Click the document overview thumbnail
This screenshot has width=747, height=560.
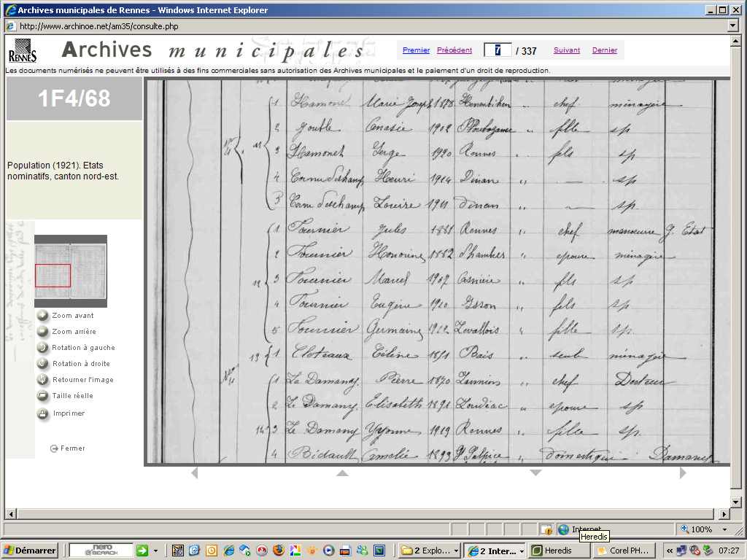(70, 271)
